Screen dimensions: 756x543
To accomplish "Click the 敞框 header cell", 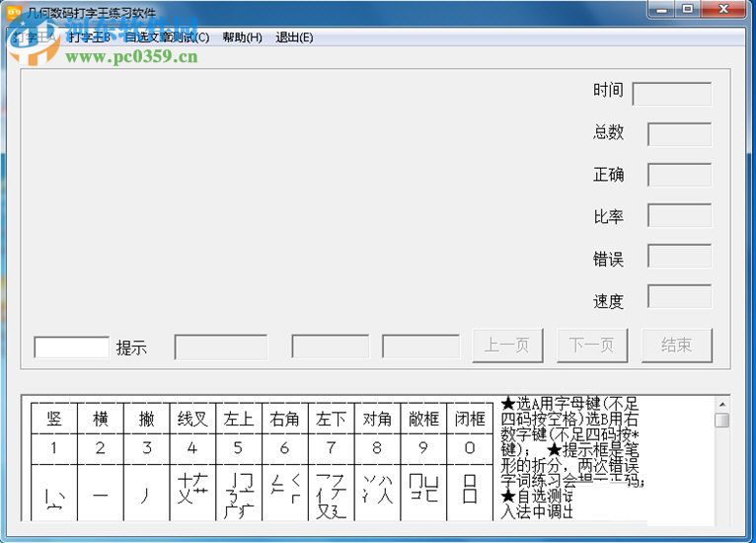I will tap(423, 418).
